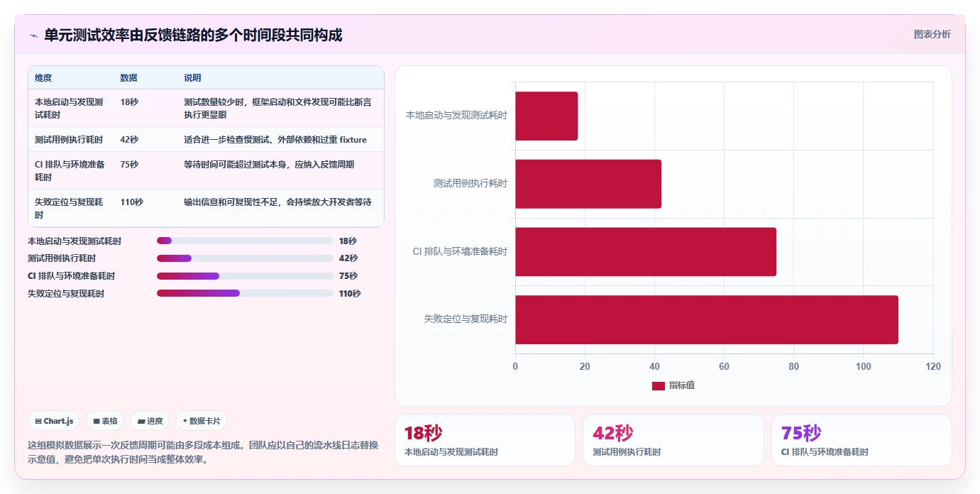Click the 表格 chip icon
This screenshot has height=494, width=980.
tap(97, 421)
